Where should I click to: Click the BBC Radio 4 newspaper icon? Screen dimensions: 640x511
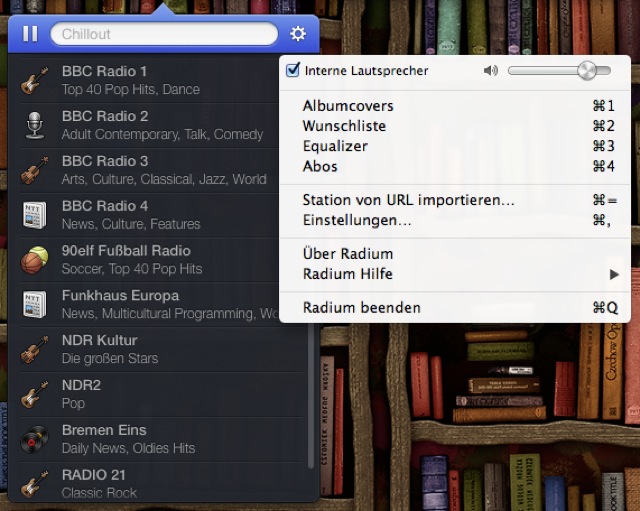pyautogui.click(x=35, y=214)
